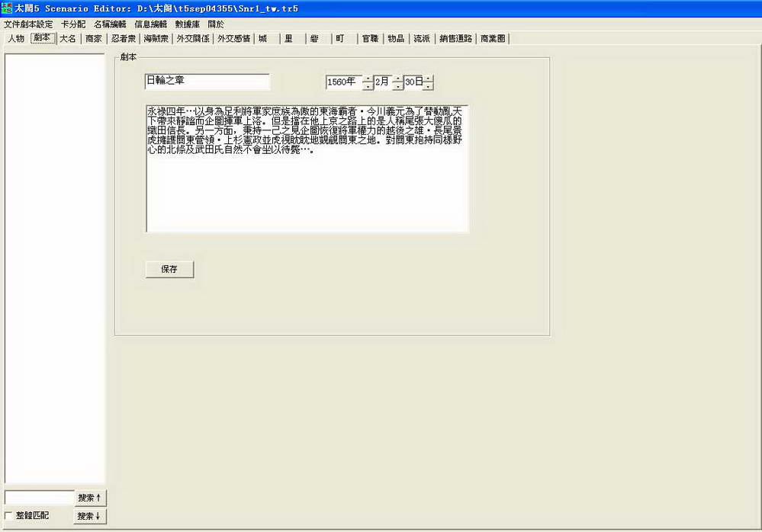Open the 忍者衆 tab

tap(124, 39)
